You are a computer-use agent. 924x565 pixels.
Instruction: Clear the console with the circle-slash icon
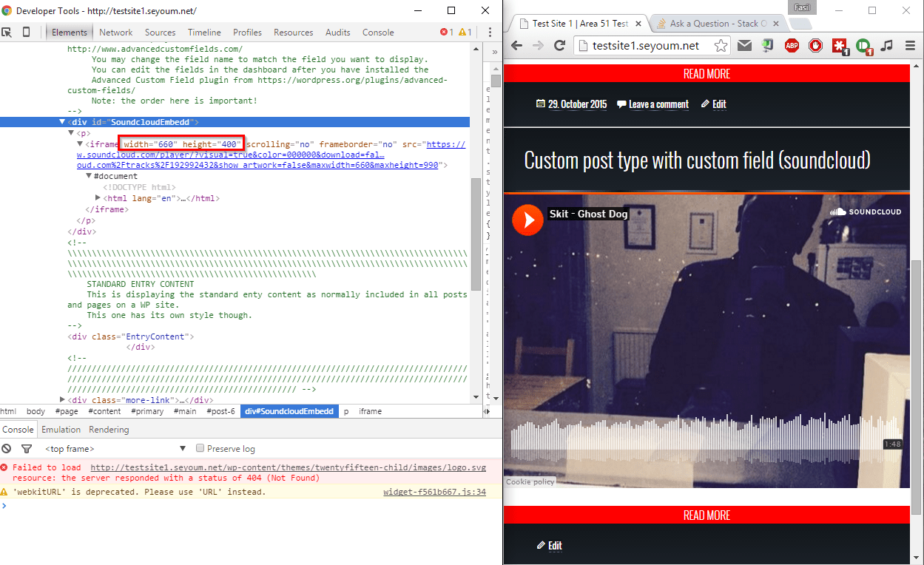[7, 448]
